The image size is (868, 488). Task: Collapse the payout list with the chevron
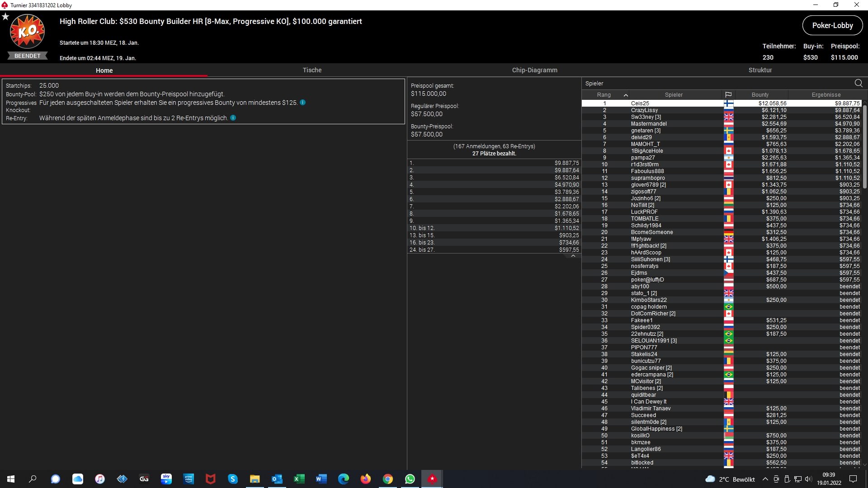pos(573,256)
